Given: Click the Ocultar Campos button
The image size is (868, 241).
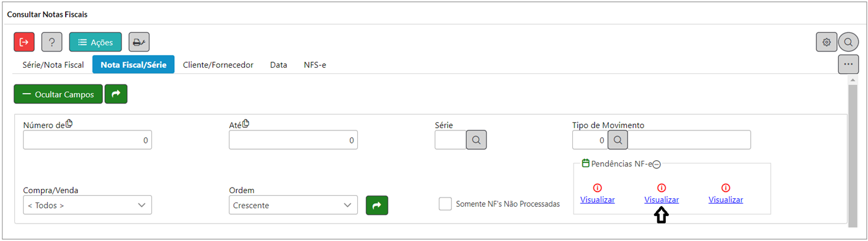Looking at the screenshot, I should tap(58, 94).
